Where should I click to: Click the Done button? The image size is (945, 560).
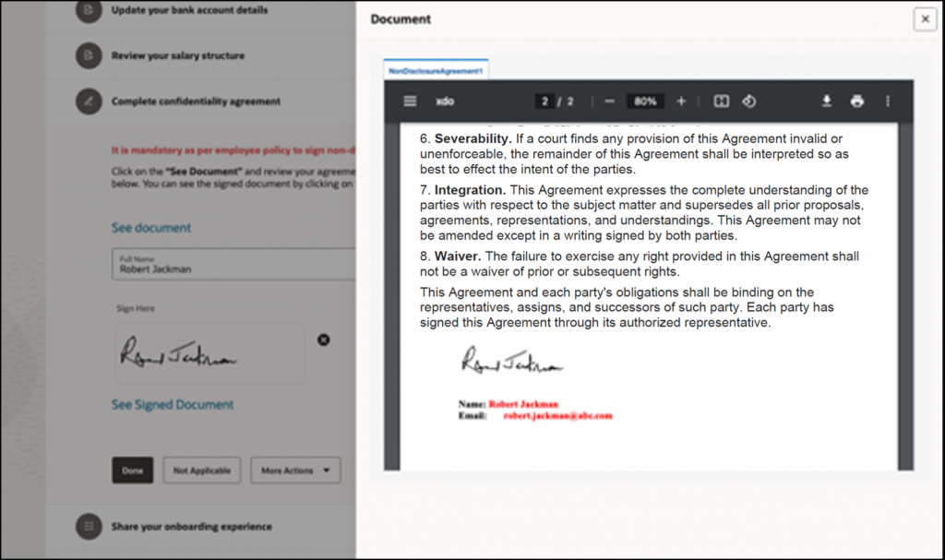click(132, 470)
